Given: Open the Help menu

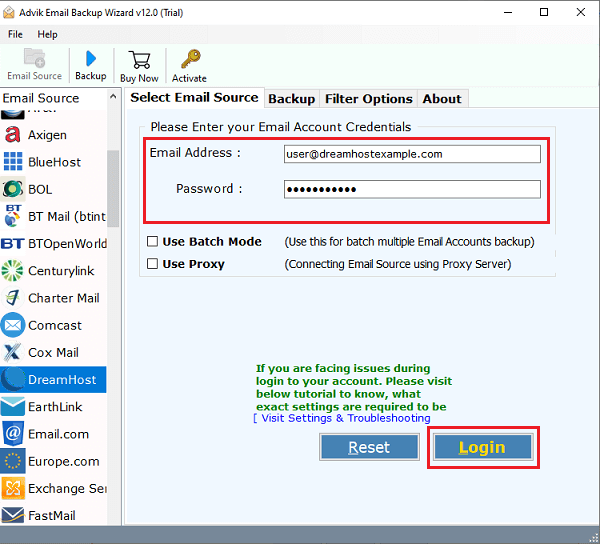Looking at the screenshot, I should pos(47,34).
